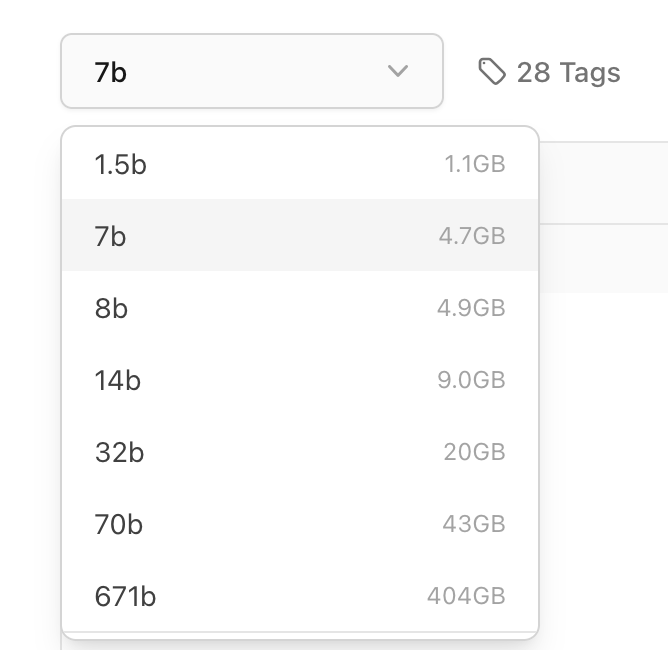Click the 404GB size label
668x650 pixels.
click(466, 597)
